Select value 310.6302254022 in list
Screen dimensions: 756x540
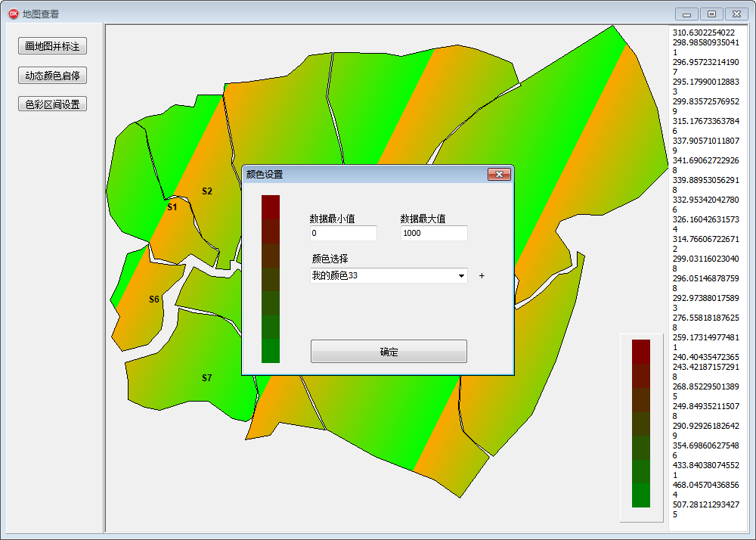(704, 33)
